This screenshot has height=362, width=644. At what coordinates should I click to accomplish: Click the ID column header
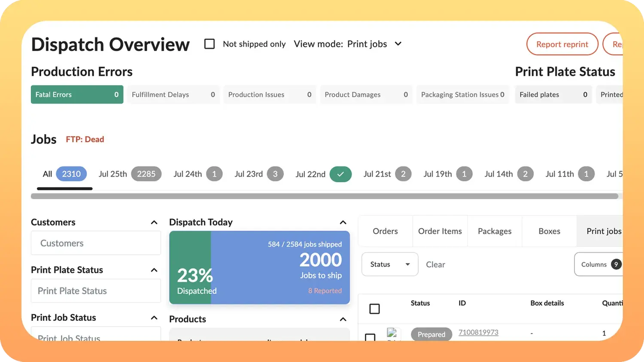point(462,303)
